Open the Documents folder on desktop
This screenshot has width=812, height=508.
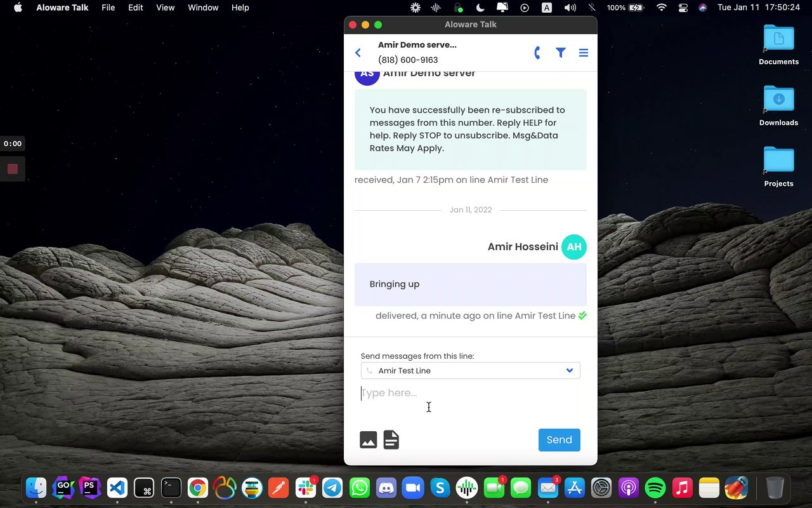[x=778, y=45]
